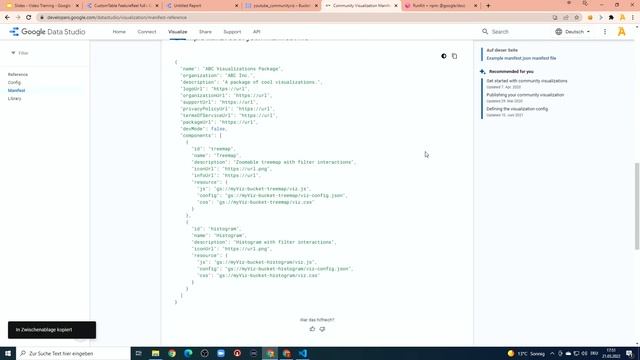Click the thumbs up helpful icon
The height and width of the screenshot is (360, 640).
pyautogui.click(x=312, y=329)
